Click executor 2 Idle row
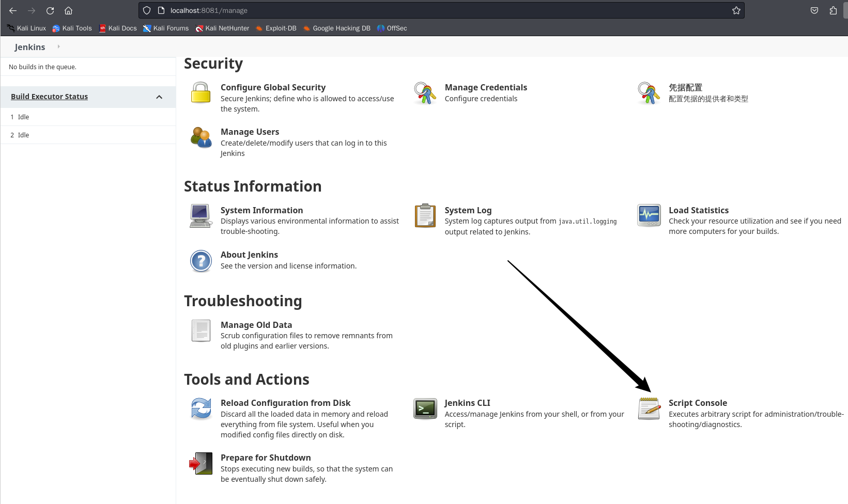The height and width of the screenshot is (504, 848). click(88, 135)
